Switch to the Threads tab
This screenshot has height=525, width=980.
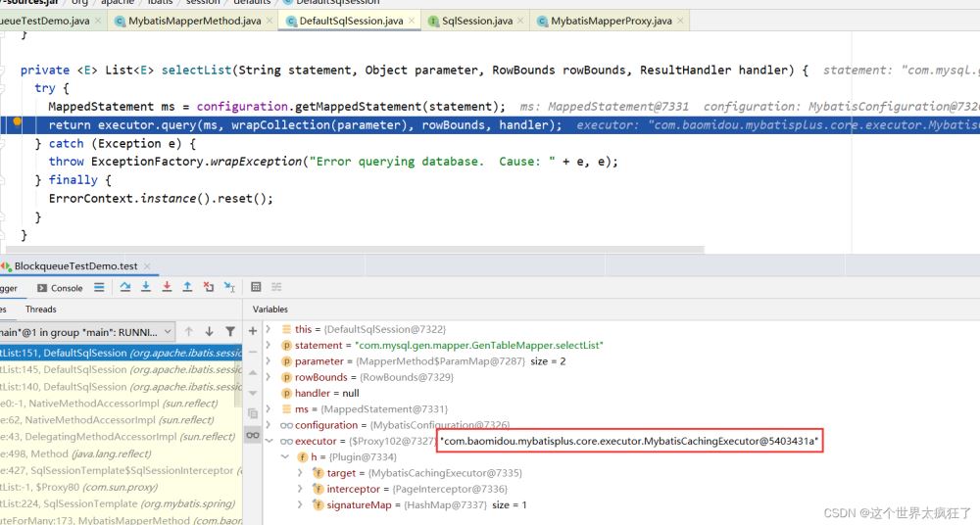(40, 309)
